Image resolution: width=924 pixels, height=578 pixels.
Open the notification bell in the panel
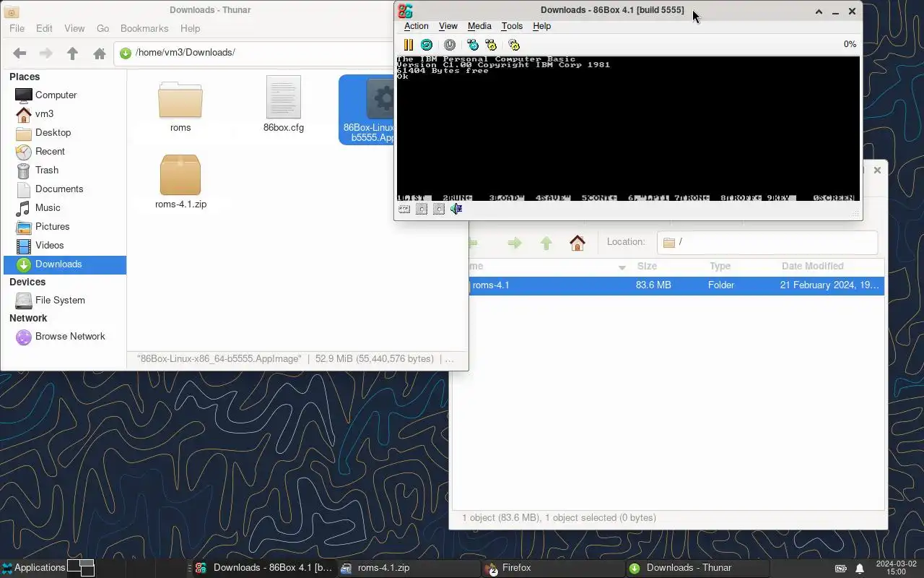coord(860,568)
